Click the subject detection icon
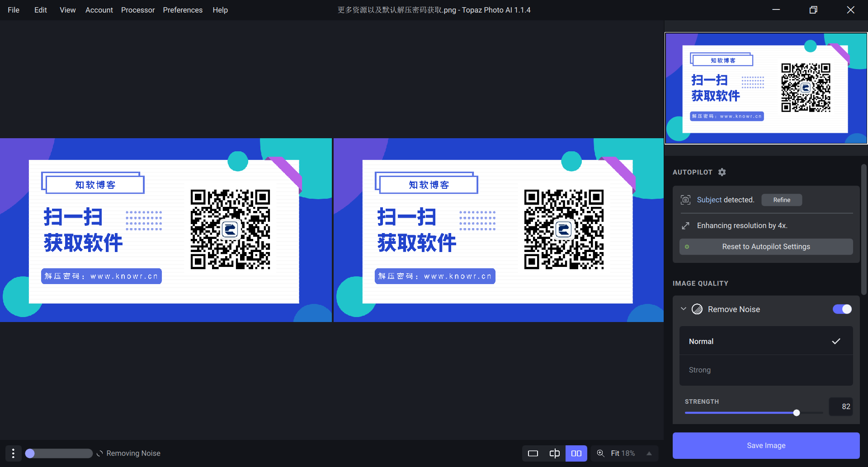The width and height of the screenshot is (868, 467). [x=686, y=200]
